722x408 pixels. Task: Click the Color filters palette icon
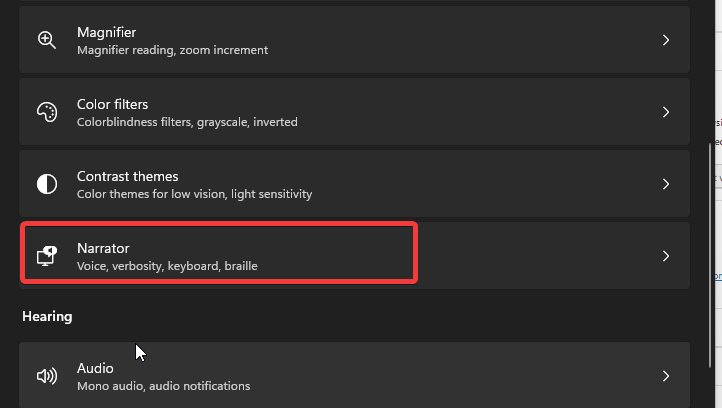tap(47, 112)
